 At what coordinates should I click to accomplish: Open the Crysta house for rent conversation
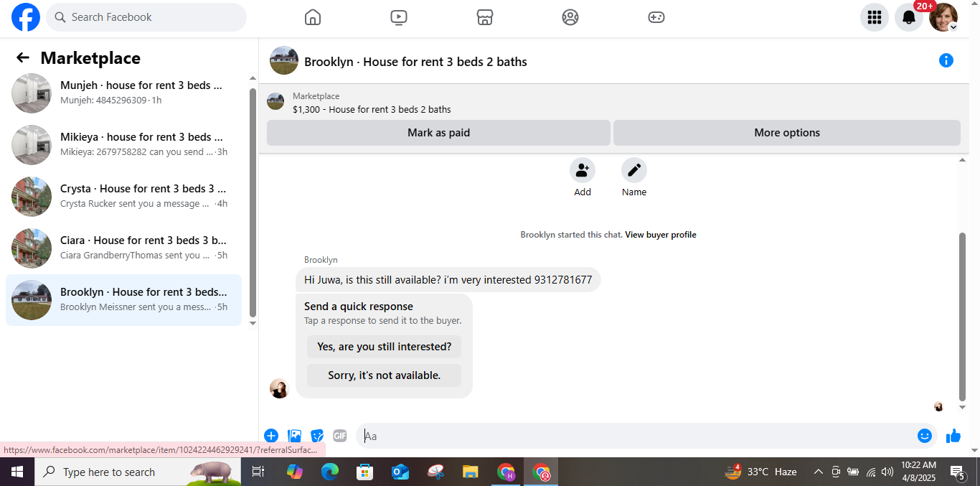(123, 197)
